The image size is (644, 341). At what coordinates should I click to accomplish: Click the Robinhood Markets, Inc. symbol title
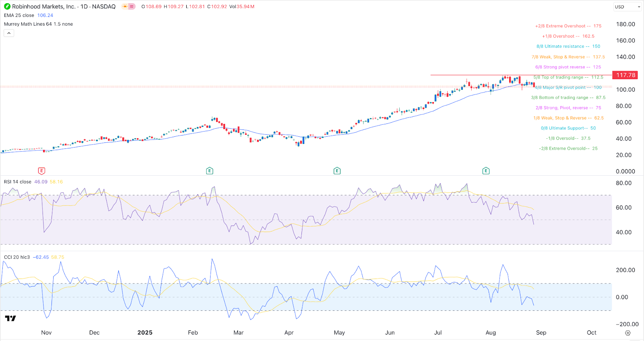click(44, 6)
